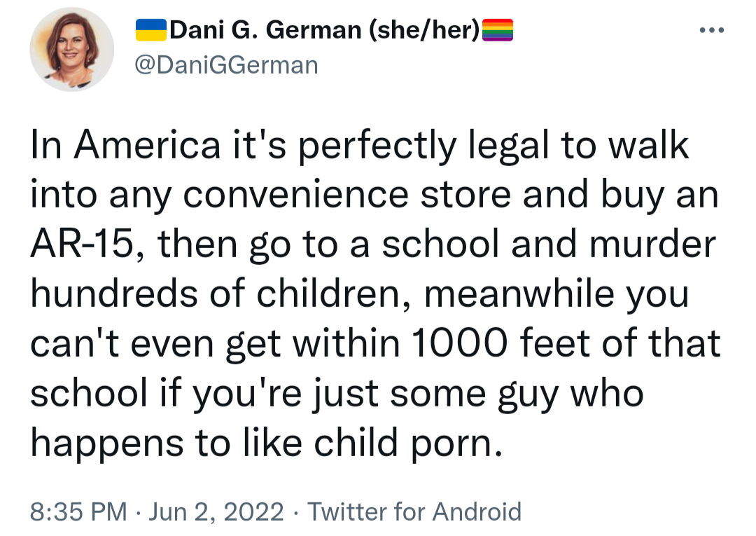Viewport: 756px width, 536px height.
Task: Open the three-dot more options menu
Action: click(713, 31)
